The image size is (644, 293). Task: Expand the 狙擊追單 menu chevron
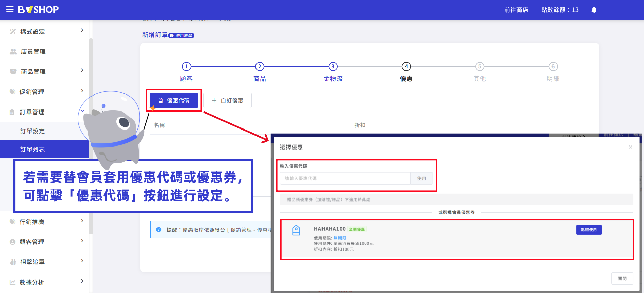[x=82, y=261]
